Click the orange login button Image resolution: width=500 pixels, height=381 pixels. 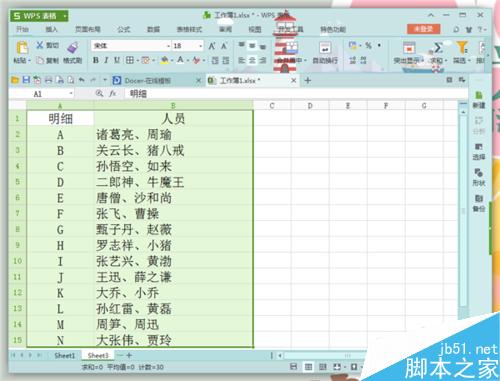pyautogui.click(x=423, y=29)
